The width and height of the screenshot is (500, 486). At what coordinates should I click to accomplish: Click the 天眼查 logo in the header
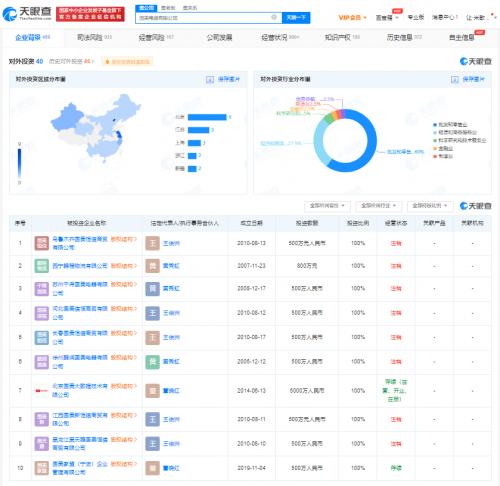pyautogui.click(x=27, y=13)
